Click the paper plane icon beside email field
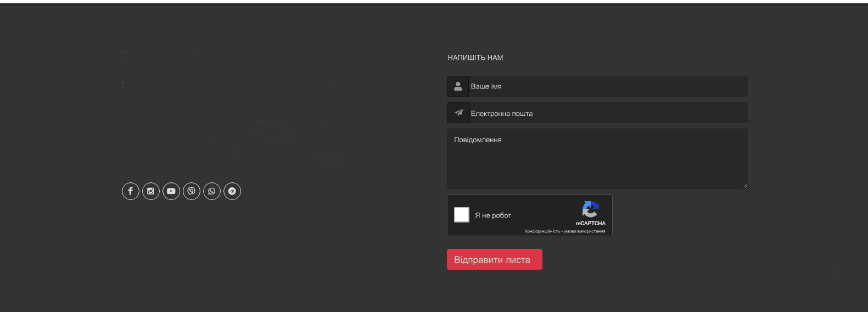Viewport: 868px width, 312px height. tap(458, 113)
